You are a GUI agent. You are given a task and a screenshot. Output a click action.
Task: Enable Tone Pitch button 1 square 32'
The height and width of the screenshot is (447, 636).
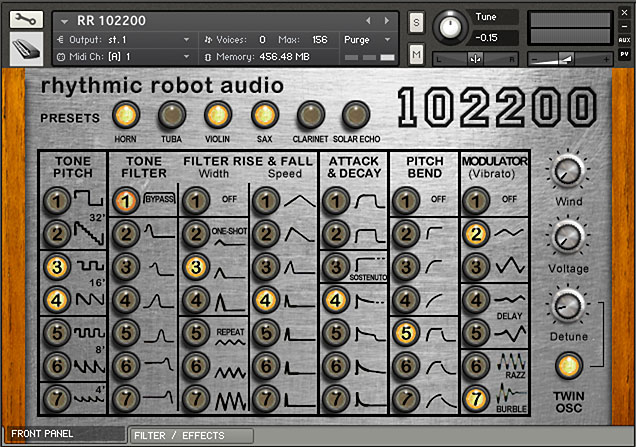point(57,201)
